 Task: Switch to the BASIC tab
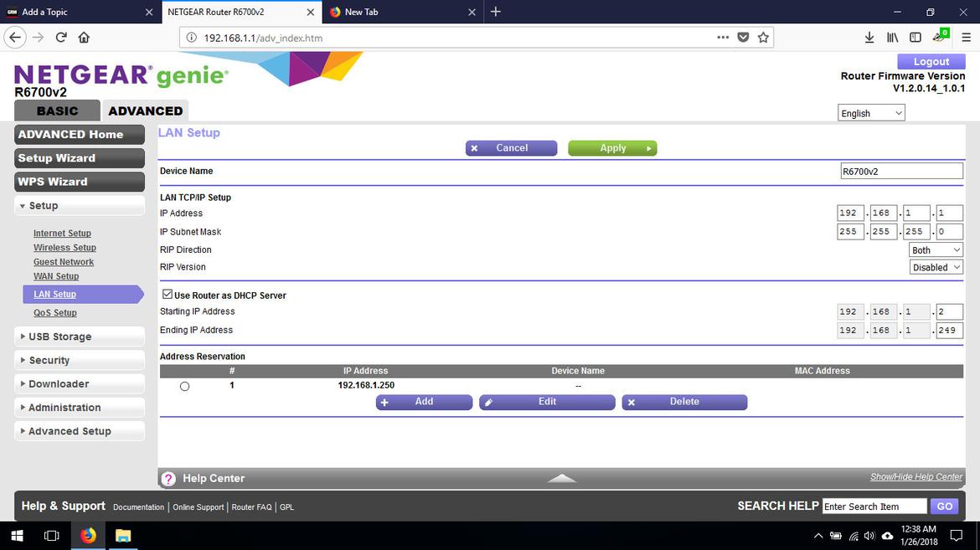[x=57, y=111]
